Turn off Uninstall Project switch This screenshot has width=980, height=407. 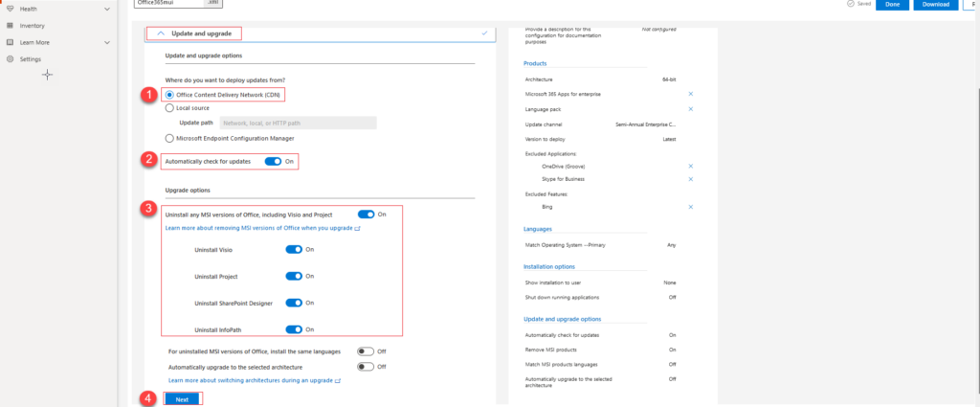click(x=294, y=277)
